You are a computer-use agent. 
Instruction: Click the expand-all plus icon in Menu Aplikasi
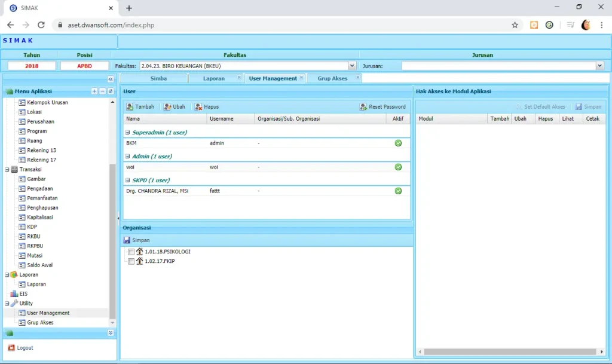[x=94, y=91]
